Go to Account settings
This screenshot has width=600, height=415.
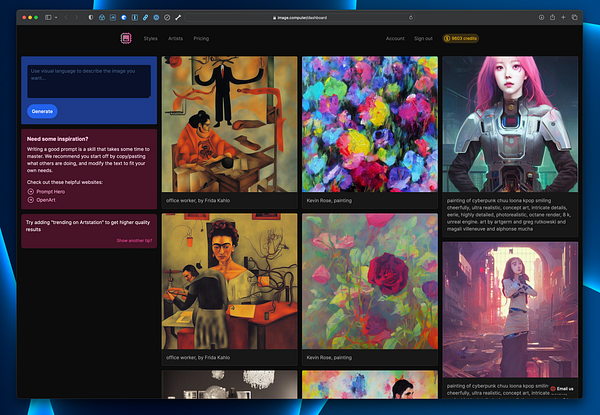click(x=395, y=39)
